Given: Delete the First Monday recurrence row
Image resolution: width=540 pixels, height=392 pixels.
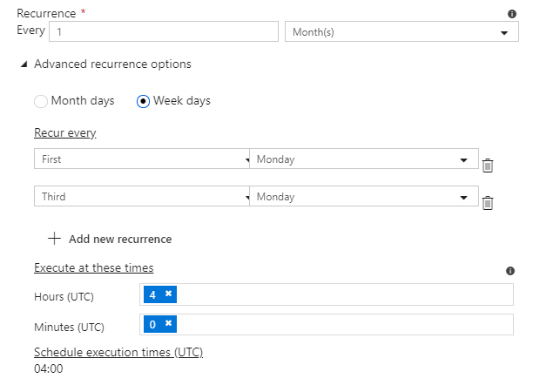Looking at the screenshot, I should click(488, 166).
